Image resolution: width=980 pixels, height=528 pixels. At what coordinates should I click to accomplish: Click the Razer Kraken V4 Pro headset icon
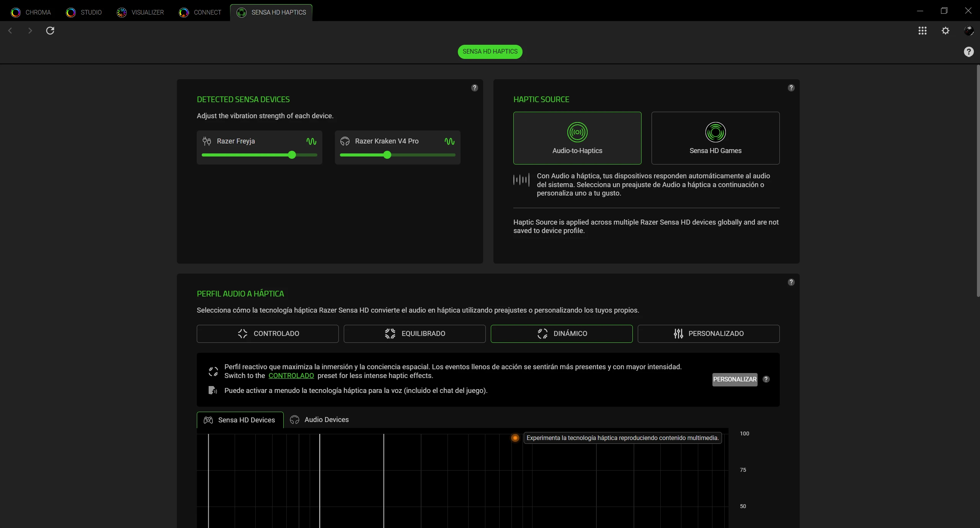pos(345,141)
